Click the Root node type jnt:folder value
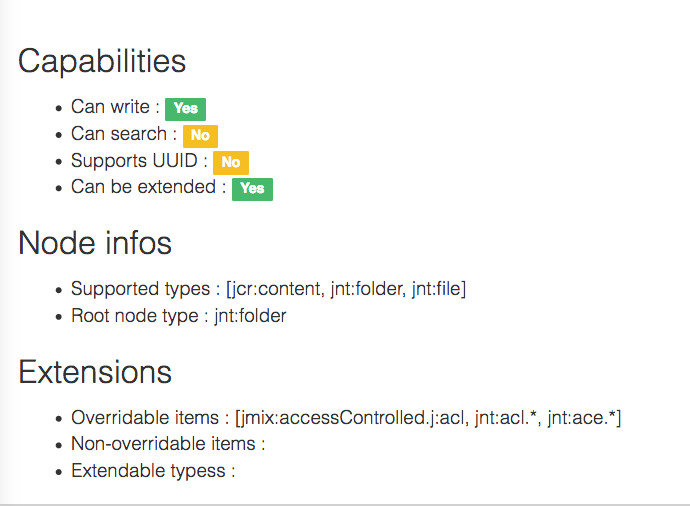This screenshot has height=506, width=690. coord(250,316)
